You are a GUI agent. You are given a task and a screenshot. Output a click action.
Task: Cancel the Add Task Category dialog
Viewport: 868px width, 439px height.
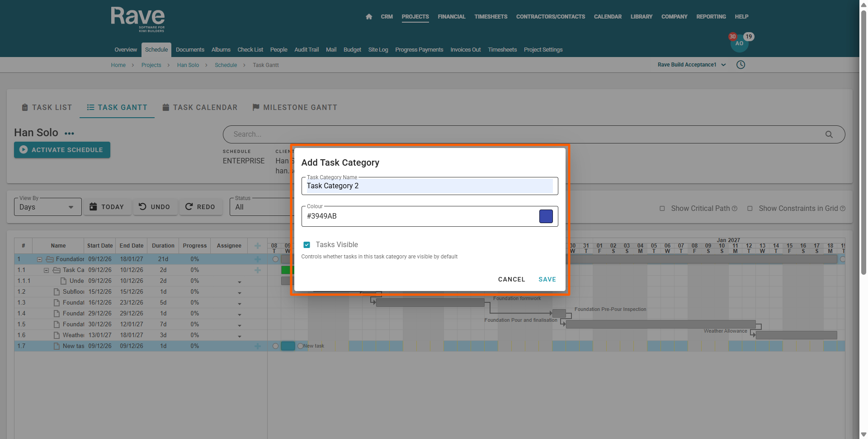pyautogui.click(x=511, y=279)
